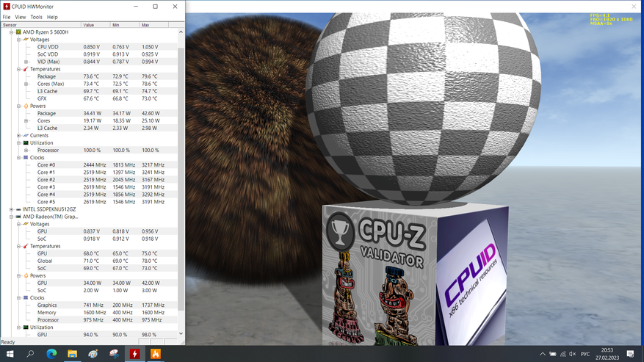The width and height of the screenshot is (644, 362).
Task: Collapse the AMD Ryzen 5 5600H node
Action: point(12,32)
